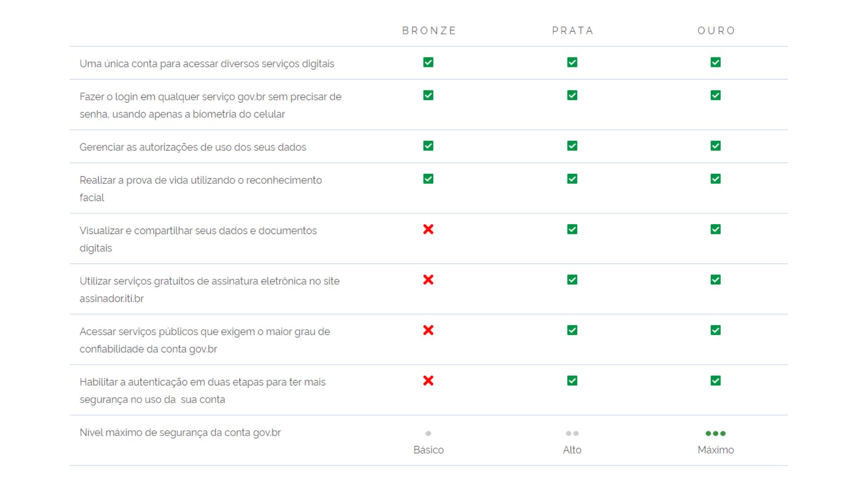
Task: Click Ouro checkmark for gerenciar autorizações row
Action: [x=715, y=146]
